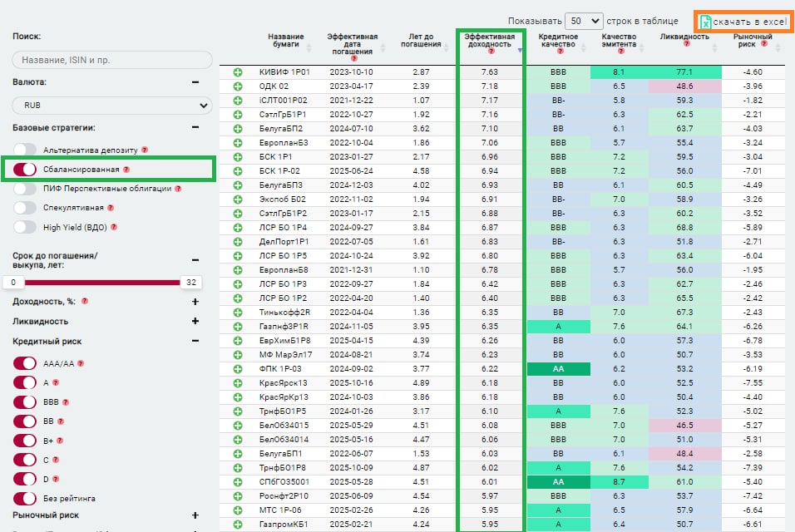795x532 pixels.
Task: Add БСК 1Р1 via plus icon
Action: [x=238, y=157]
